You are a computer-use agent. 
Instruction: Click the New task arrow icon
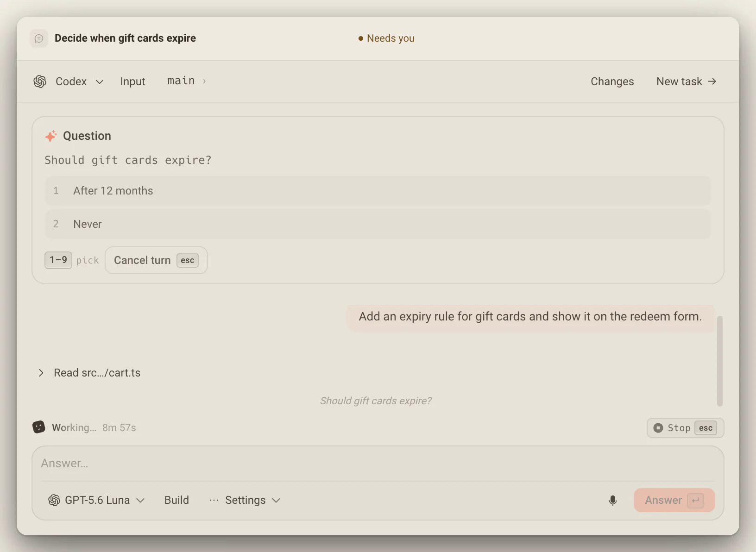pos(712,82)
